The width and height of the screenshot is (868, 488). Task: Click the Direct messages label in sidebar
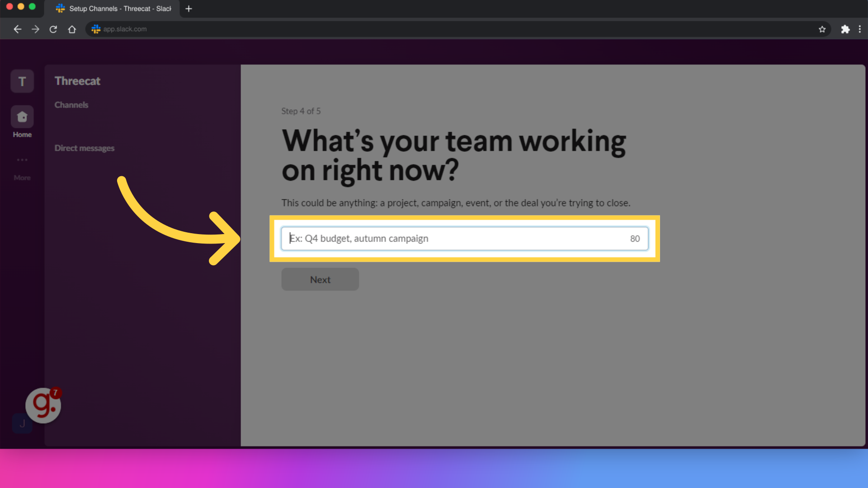tap(85, 148)
